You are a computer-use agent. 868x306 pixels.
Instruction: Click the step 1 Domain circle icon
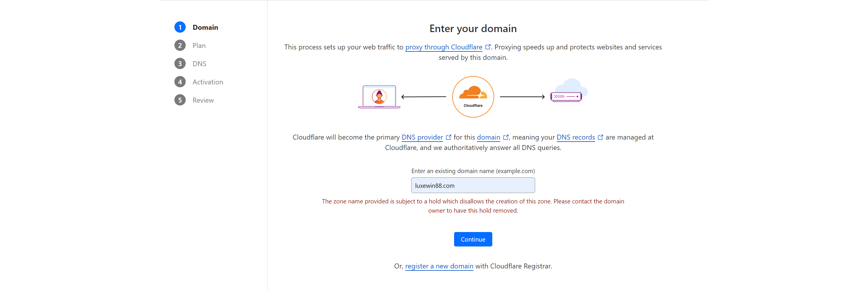[x=180, y=27]
